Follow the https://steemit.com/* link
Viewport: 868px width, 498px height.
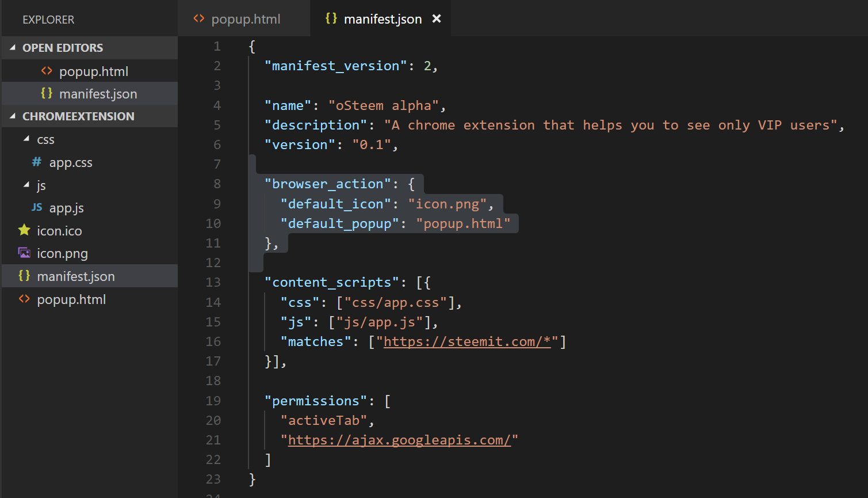(467, 342)
